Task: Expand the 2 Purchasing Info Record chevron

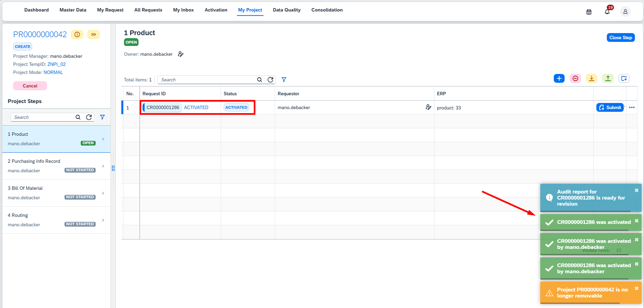Action: [x=103, y=166]
